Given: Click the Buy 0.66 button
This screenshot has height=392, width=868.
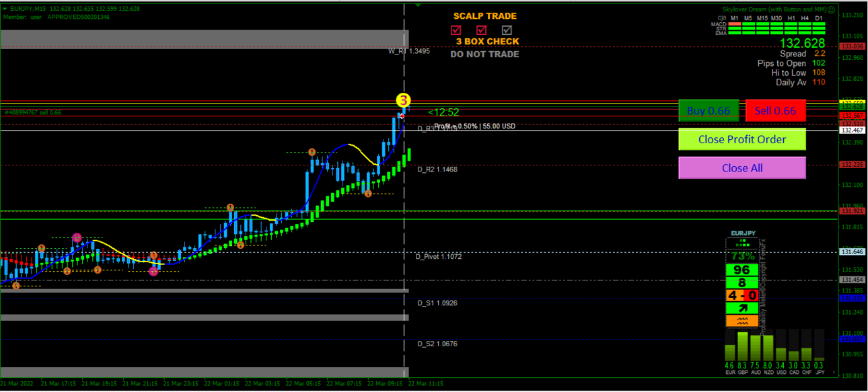Looking at the screenshot, I should (709, 110).
